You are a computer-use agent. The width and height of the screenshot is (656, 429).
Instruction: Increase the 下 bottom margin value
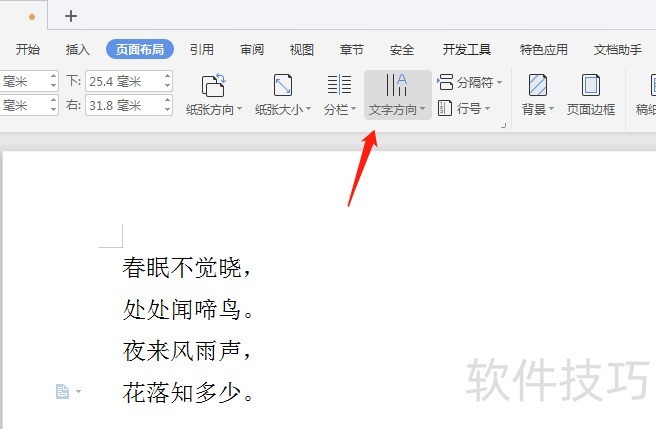tap(167, 77)
